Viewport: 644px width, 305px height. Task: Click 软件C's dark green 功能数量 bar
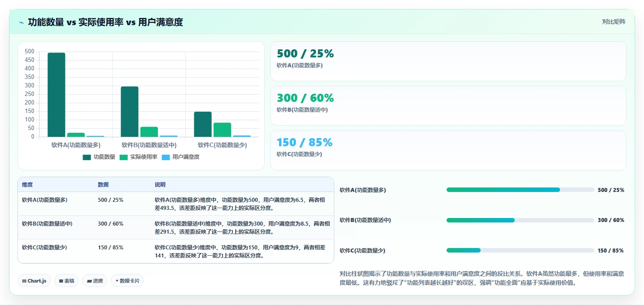pyautogui.click(x=202, y=124)
